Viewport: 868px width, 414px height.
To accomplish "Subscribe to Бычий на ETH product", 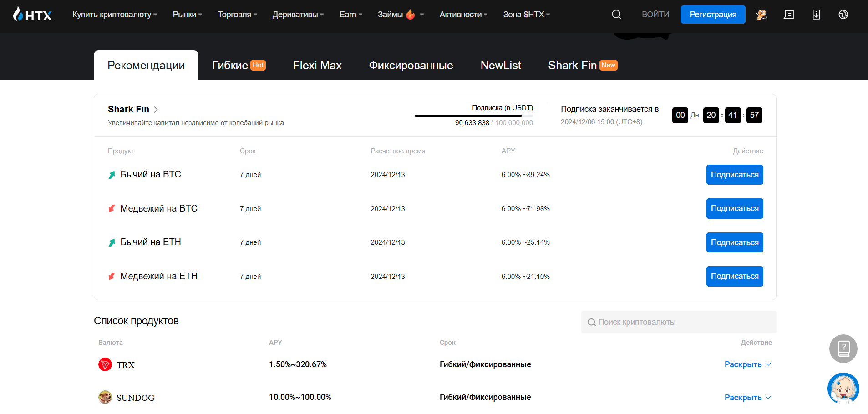I will click(735, 242).
